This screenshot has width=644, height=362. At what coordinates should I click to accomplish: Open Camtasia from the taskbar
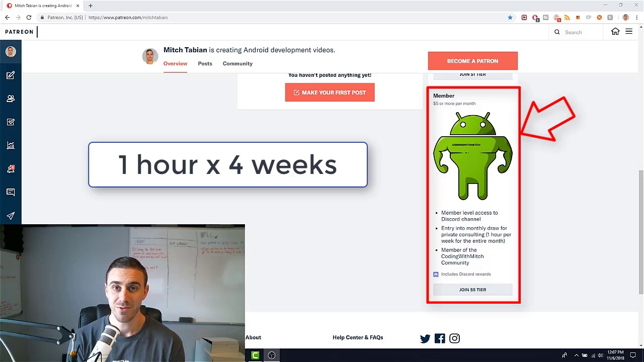click(255, 355)
